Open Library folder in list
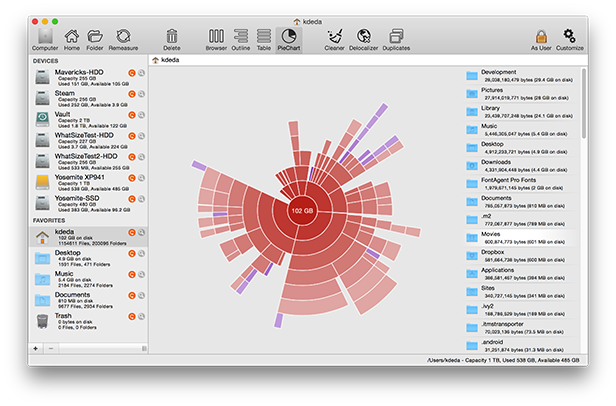This screenshot has width=616, height=406. pos(521,112)
